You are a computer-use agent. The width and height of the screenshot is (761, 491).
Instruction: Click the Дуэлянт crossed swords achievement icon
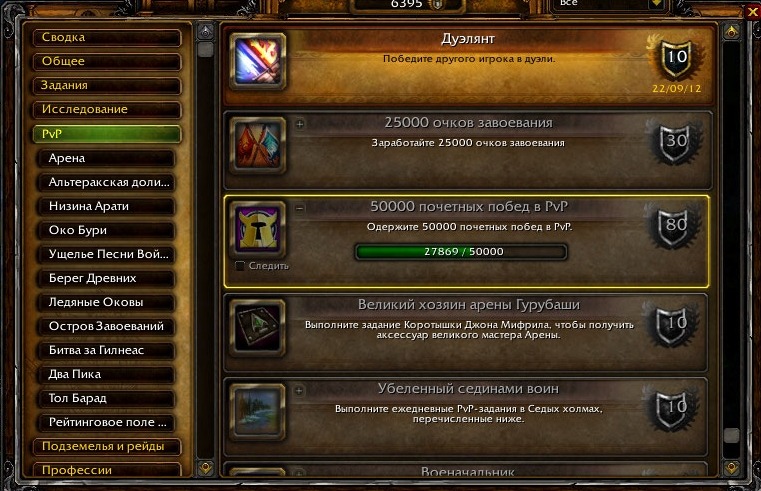[x=258, y=61]
